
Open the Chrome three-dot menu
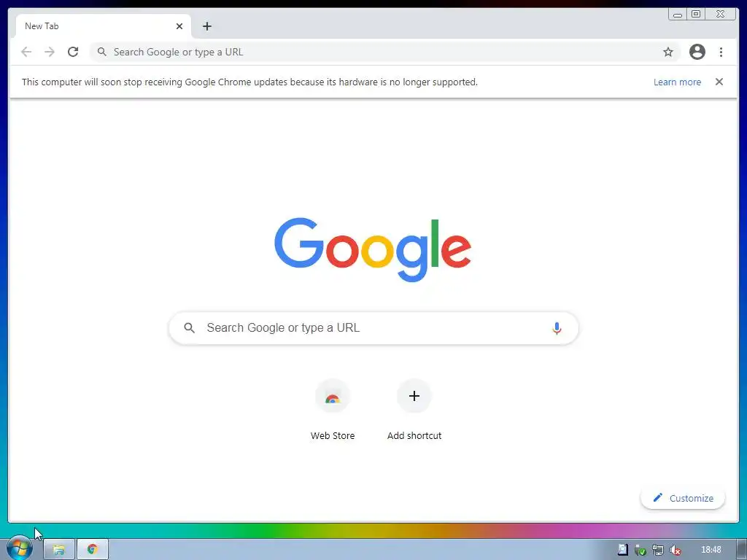click(721, 52)
